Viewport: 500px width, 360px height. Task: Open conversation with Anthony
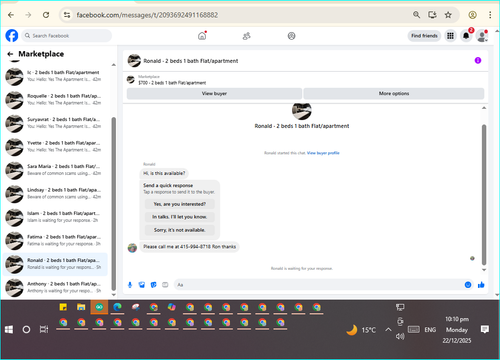(x=55, y=287)
